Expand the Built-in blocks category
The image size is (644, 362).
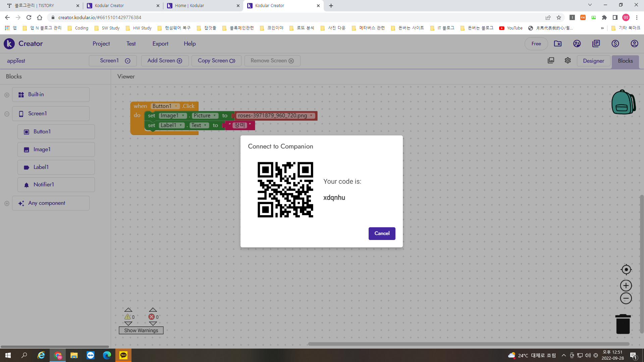pyautogui.click(x=7, y=95)
